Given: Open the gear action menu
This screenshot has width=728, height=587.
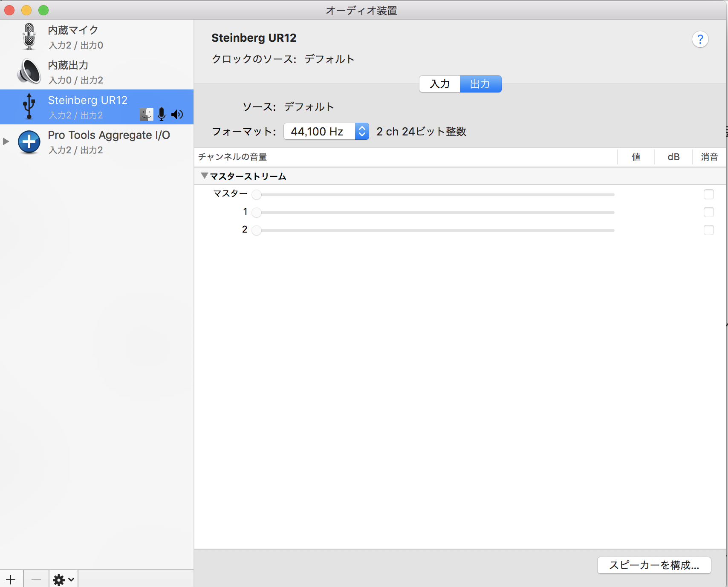Looking at the screenshot, I should [x=64, y=579].
